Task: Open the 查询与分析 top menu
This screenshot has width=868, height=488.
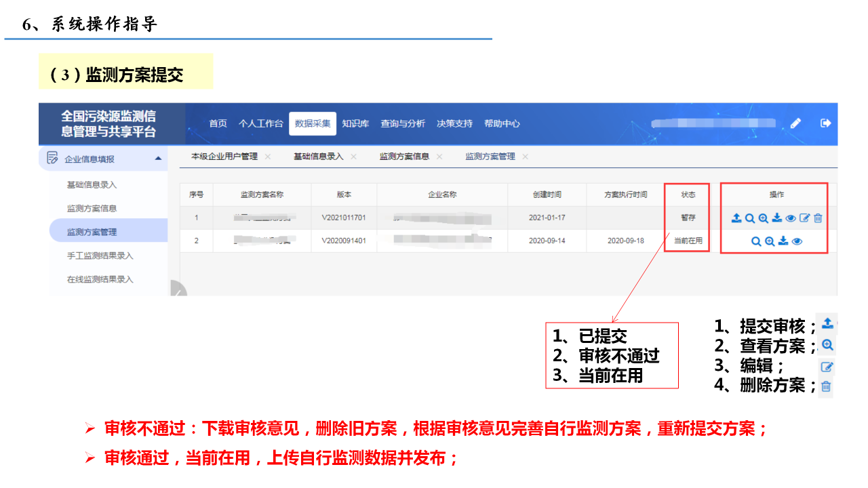Action: point(403,123)
